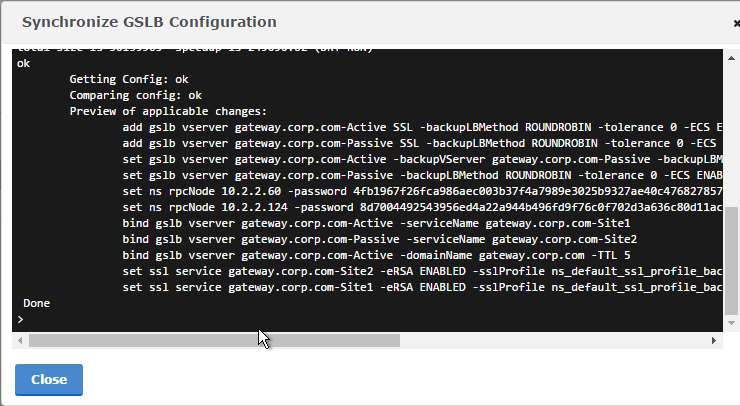Click the vertical scrollbar up arrow
The height and width of the screenshot is (406, 740).
(x=731, y=58)
